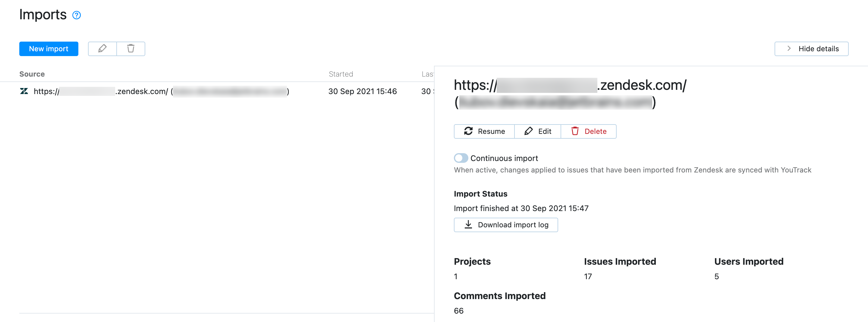Click the red trash icon next to Delete
Viewport: 868px width, 322px height.
[576, 131]
